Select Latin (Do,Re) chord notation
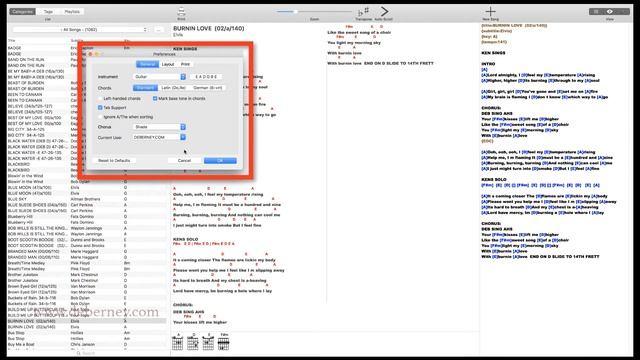The height and width of the screenshot is (360, 640). (x=173, y=88)
